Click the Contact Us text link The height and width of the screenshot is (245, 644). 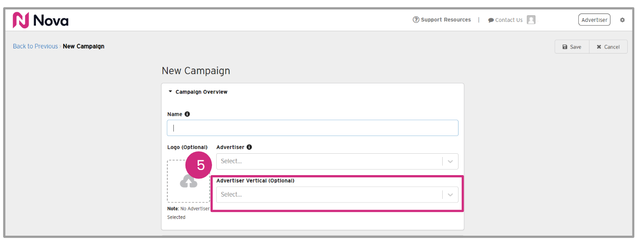click(x=509, y=20)
